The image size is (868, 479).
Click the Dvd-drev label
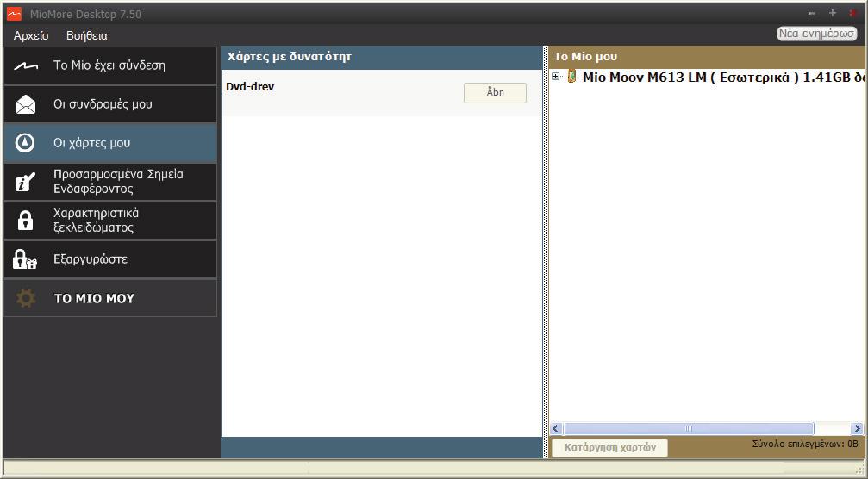tap(250, 87)
